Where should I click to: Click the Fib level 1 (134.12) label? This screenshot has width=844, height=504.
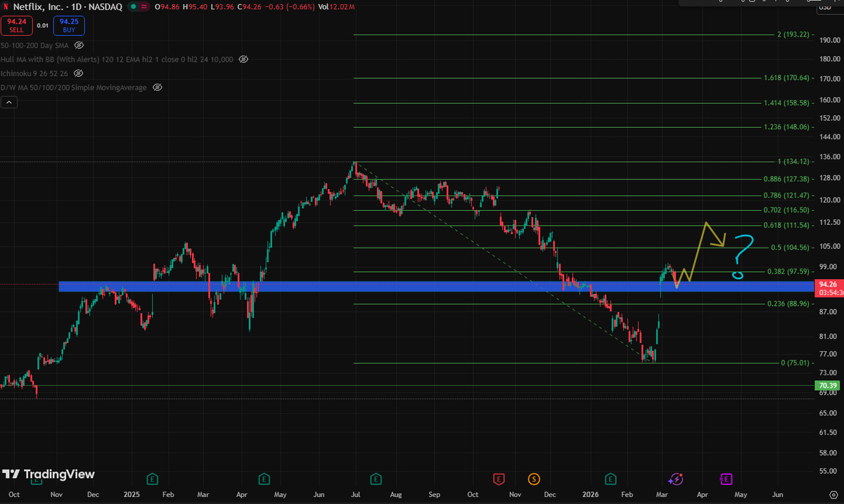795,162
